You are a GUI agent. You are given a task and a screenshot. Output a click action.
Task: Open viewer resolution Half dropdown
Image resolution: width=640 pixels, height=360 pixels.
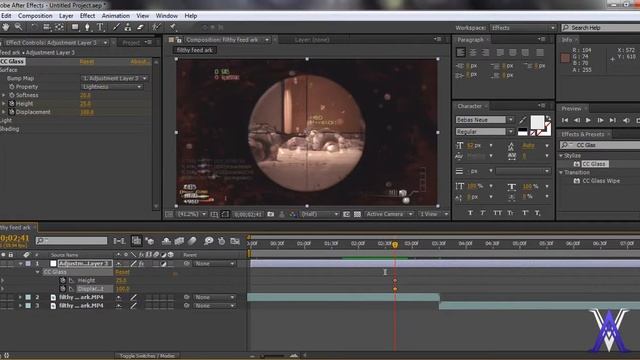(319, 214)
